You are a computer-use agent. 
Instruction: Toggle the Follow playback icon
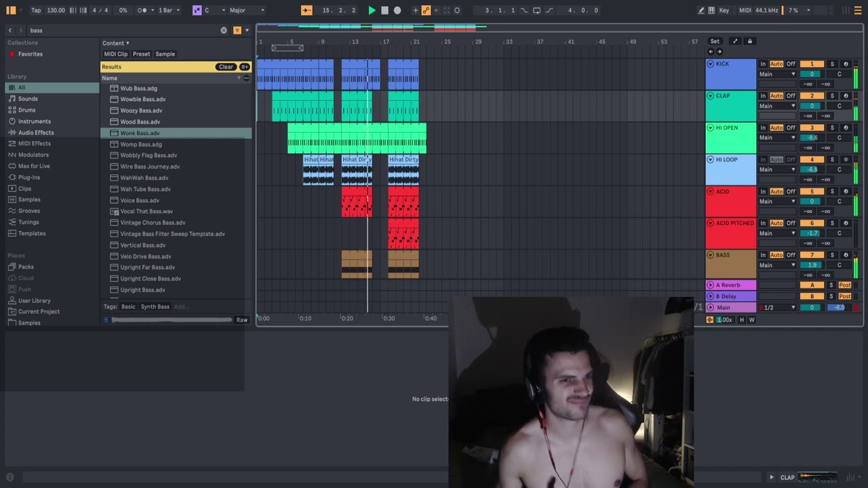pos(307,10)
